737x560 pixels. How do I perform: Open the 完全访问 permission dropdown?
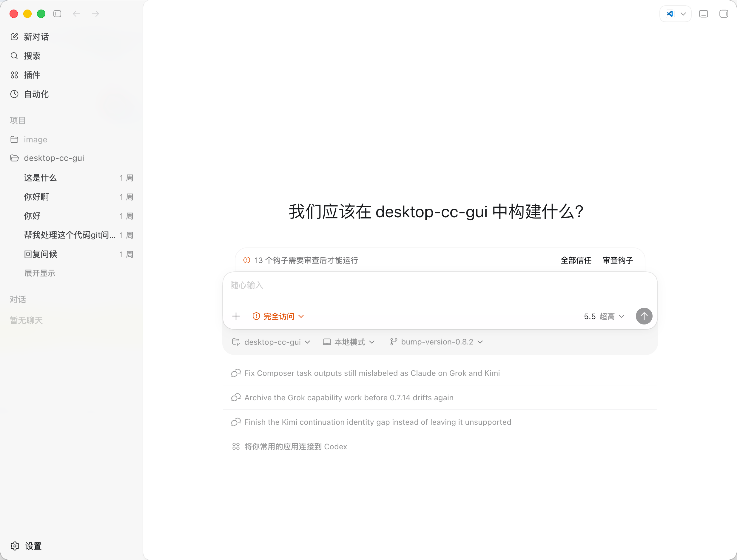tap(278, 316)
